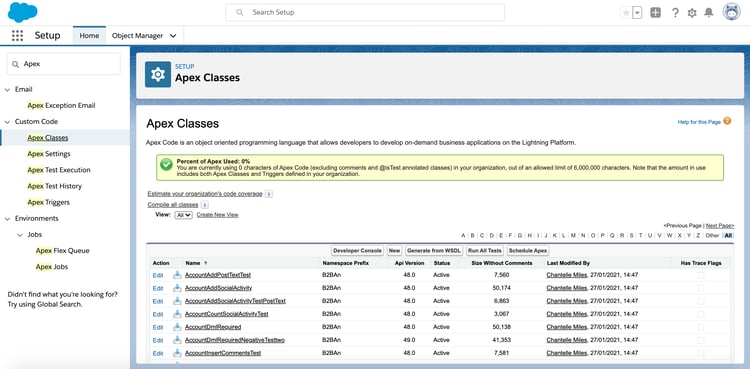Image resolution: width=750 pixels, height=369 pixels.
Task: Click the Next Page link
Action: coord(719,225)
